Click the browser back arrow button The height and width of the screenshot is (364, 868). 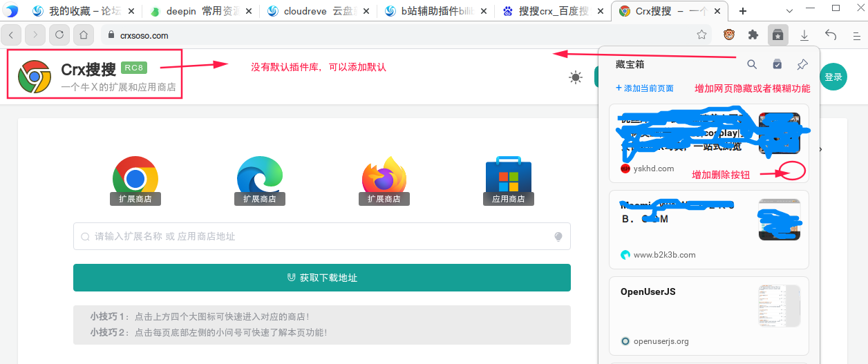coord(11,35)
